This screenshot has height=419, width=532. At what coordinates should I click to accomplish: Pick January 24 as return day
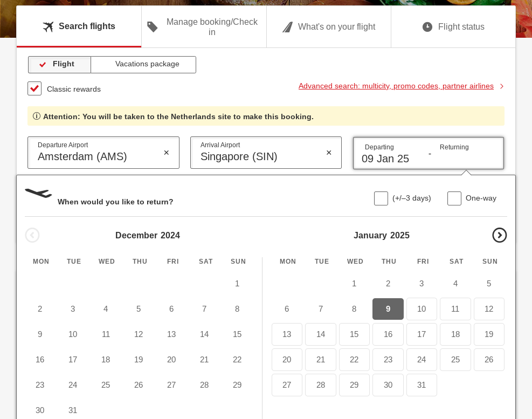point(422,360)
